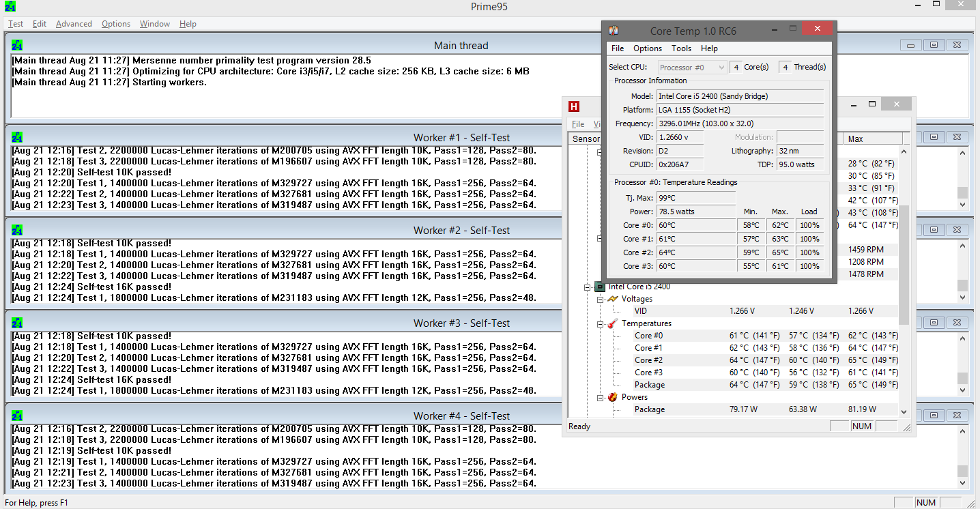Maximize the Main thread child window
Viewport: 980px width, 509px height.
[x=934, y=46]
